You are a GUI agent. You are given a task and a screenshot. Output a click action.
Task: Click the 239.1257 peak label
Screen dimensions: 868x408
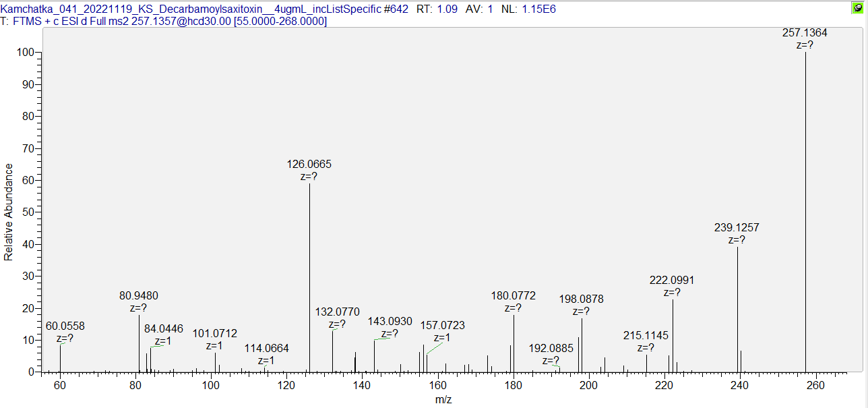click(737, 228)
